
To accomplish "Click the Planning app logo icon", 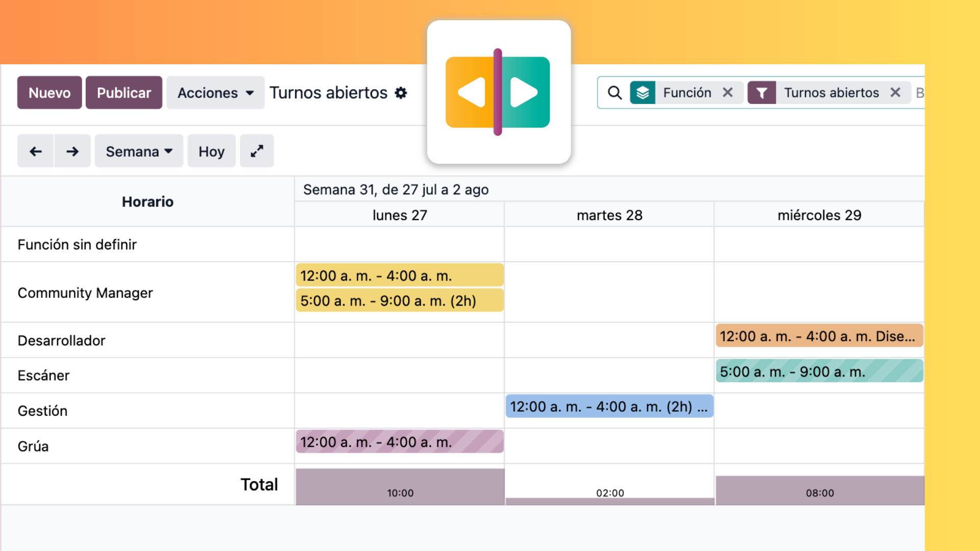I will 498,92.
